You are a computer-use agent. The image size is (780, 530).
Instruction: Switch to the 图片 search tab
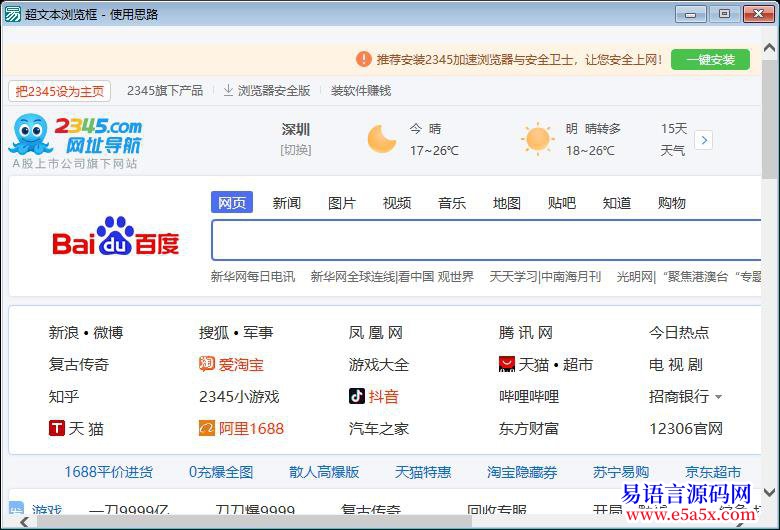342,203
